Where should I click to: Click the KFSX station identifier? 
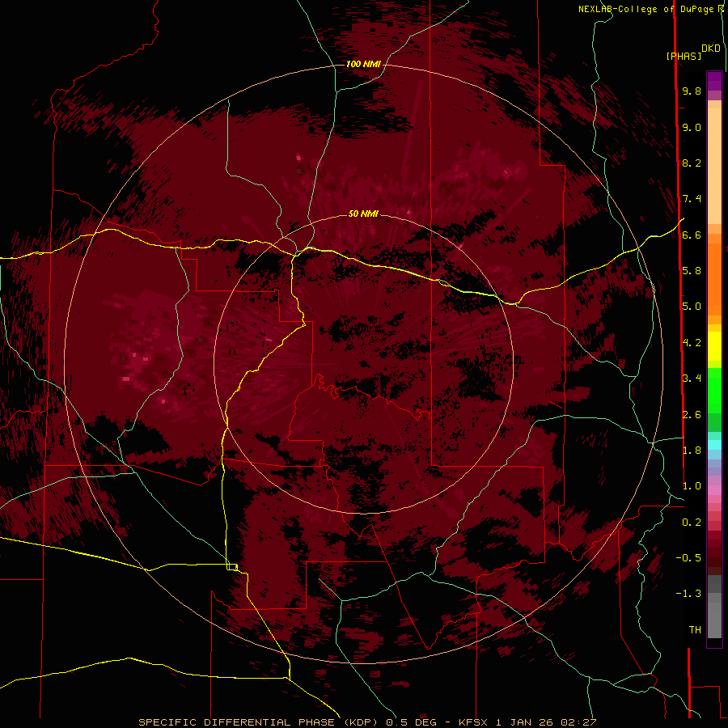473,722
